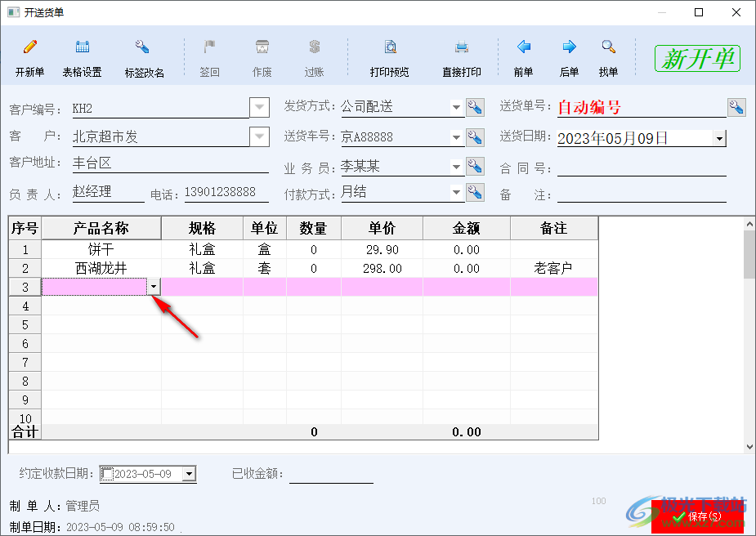This screenshot has height=536, width=756.
Task: Open 付款方式 dropdown arrow
Action: point(456,193)
